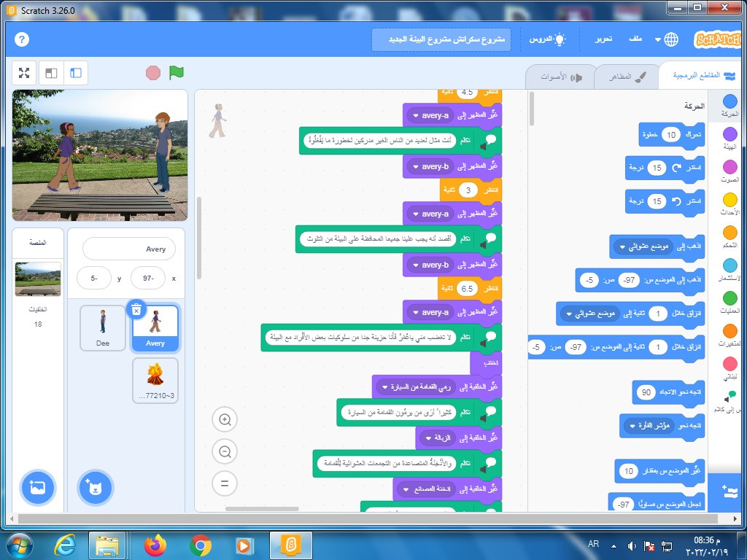Select the Dee sprite thumbnail

click(102, 328)
